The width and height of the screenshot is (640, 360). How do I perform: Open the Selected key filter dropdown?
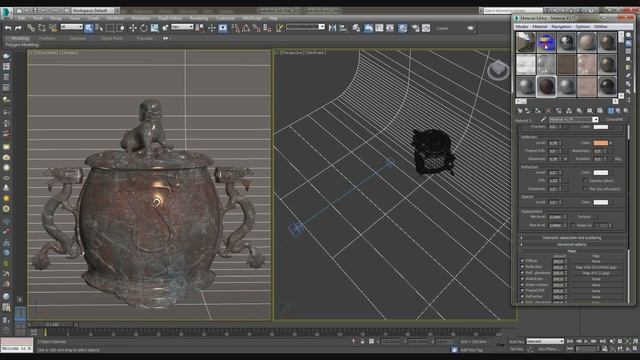[x=545, y=341]
